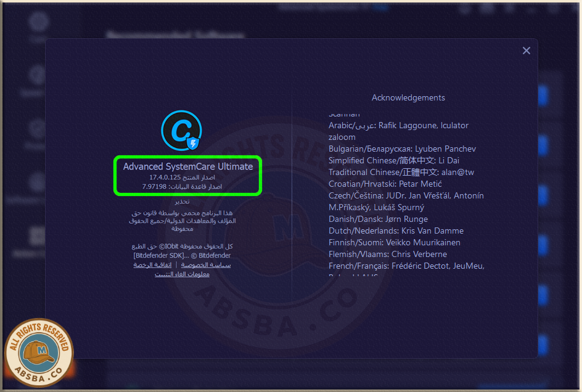Viewport: 582px width, 392px height.
Task: Click the ©IObit copyright line
Action: (x=182, y=247)
